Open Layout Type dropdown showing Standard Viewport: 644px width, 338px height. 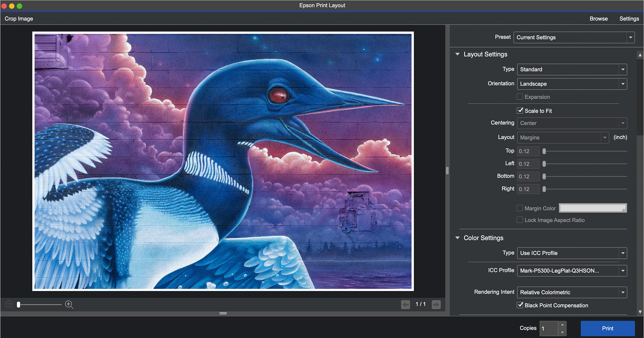572,69
